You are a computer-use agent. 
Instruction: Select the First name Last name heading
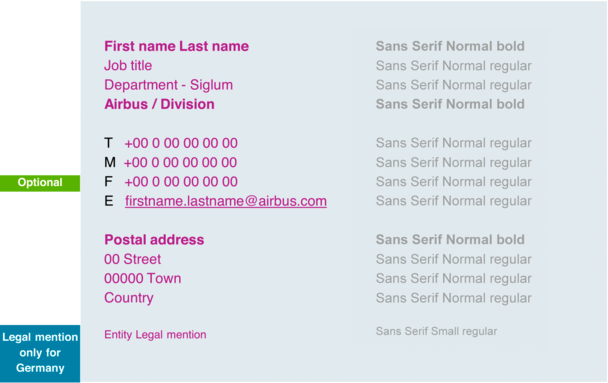(176, 46)
